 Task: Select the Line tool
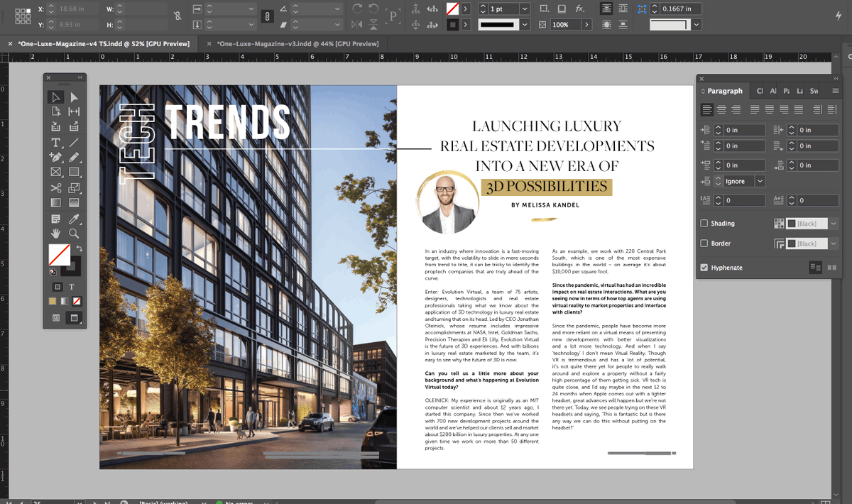tap(74, 143)
